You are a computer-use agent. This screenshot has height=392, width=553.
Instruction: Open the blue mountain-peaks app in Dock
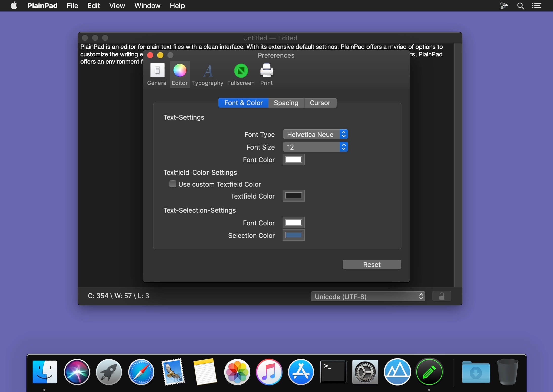tap(397, 372)
